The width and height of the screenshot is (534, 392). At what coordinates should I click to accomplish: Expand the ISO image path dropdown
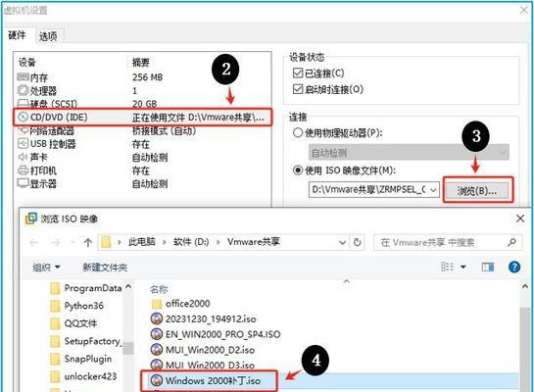click(433, 190)
